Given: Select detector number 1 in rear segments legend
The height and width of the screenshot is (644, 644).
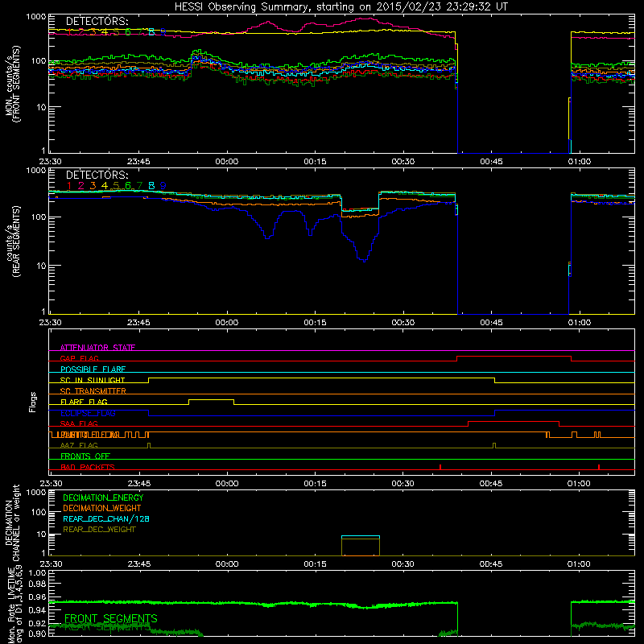Looking at the screenshot, I should click(69, 186).
